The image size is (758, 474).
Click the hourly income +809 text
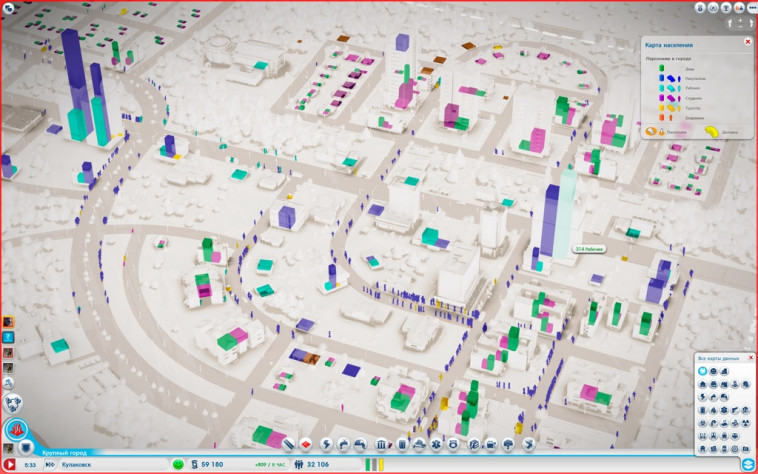(270, 465)
